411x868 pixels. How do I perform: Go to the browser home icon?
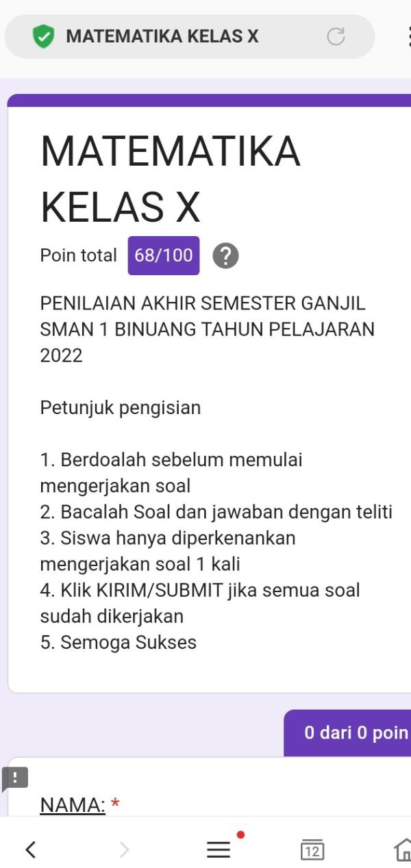pos(404,850)
